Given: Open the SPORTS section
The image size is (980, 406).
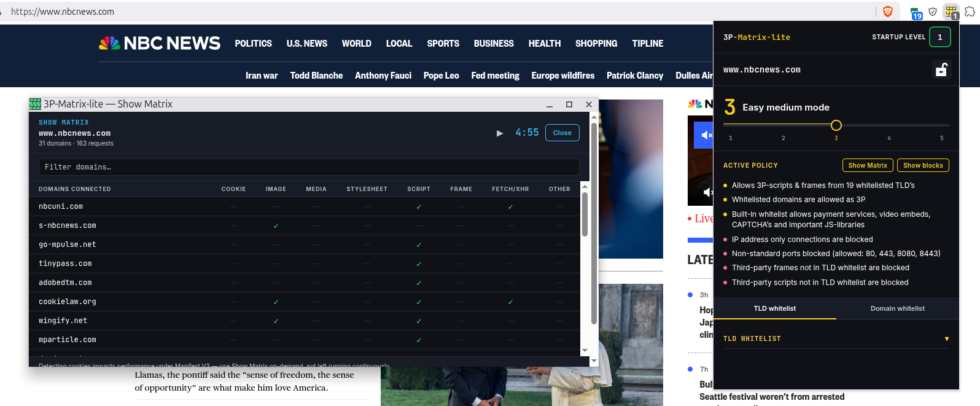Looking at the screenshot, I should (443, 44).
